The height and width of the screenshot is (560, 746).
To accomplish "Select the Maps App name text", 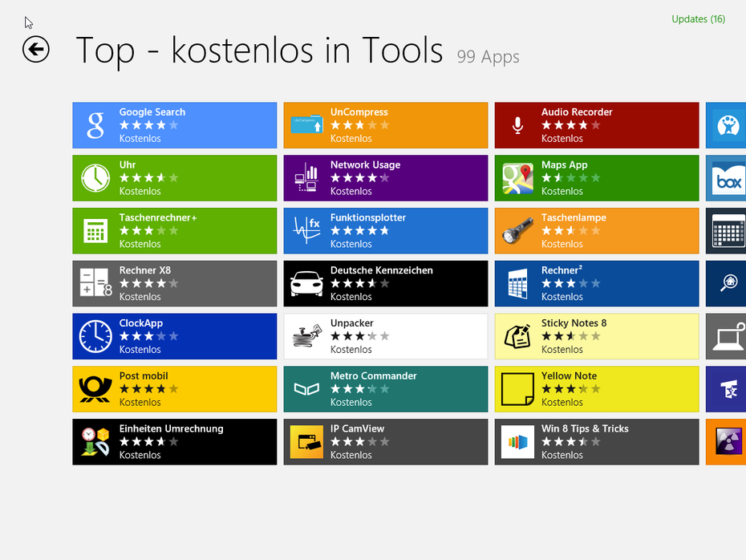I will coord(564,164).
